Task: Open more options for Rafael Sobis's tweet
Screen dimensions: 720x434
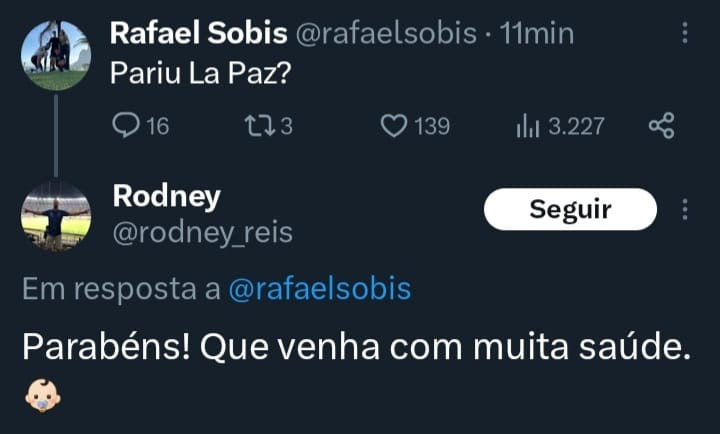Action: 685,33
